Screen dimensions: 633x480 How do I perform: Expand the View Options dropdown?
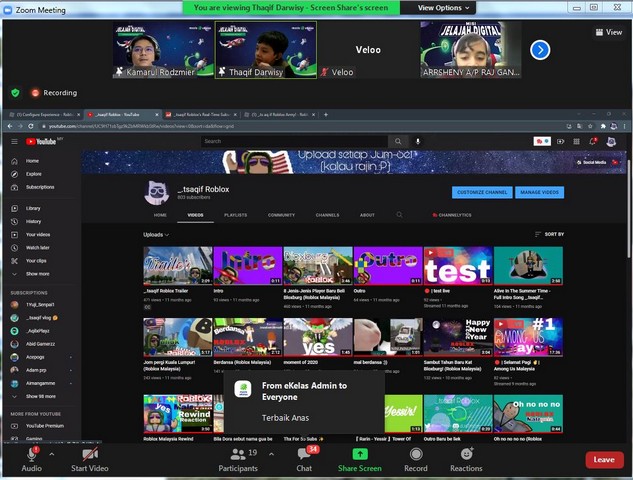pyautogui.click(x=432, y=7)
